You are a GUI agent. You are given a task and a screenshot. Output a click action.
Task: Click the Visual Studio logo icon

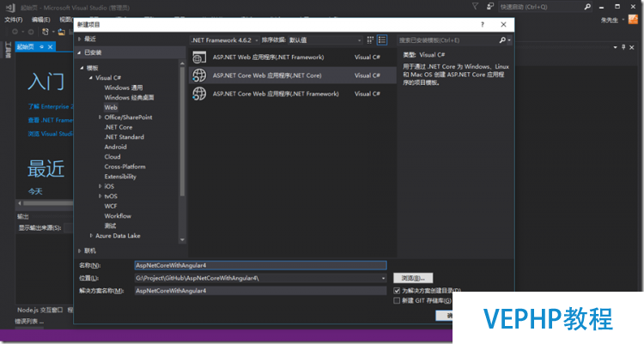[10, 7]
